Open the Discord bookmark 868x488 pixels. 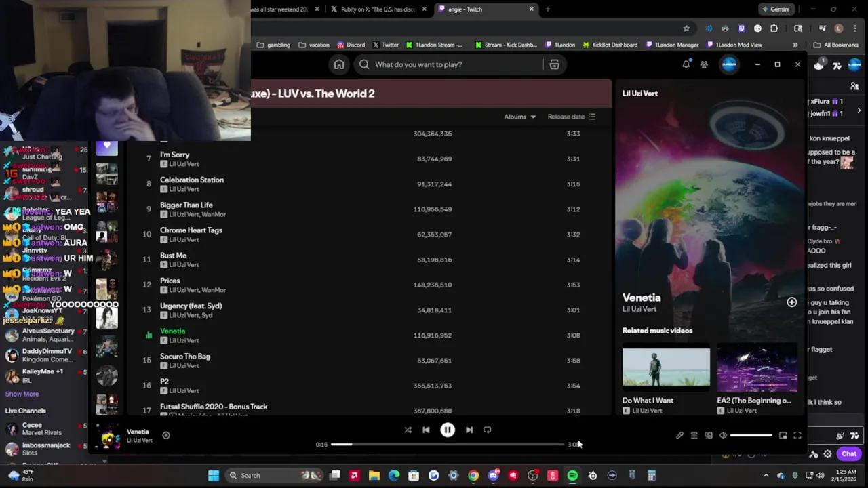pyautogui.click(x=351, y=45)
